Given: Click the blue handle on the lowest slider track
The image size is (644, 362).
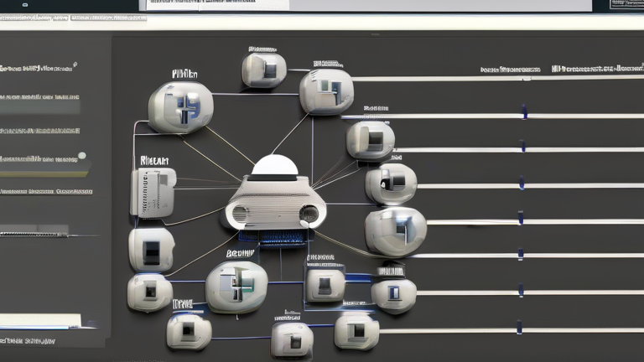Looking at the screenshot, I should tap(519, 327).
